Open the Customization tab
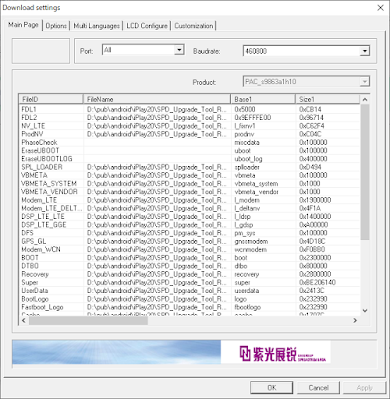This screenshot has height=399, width=390. [194, 26]
